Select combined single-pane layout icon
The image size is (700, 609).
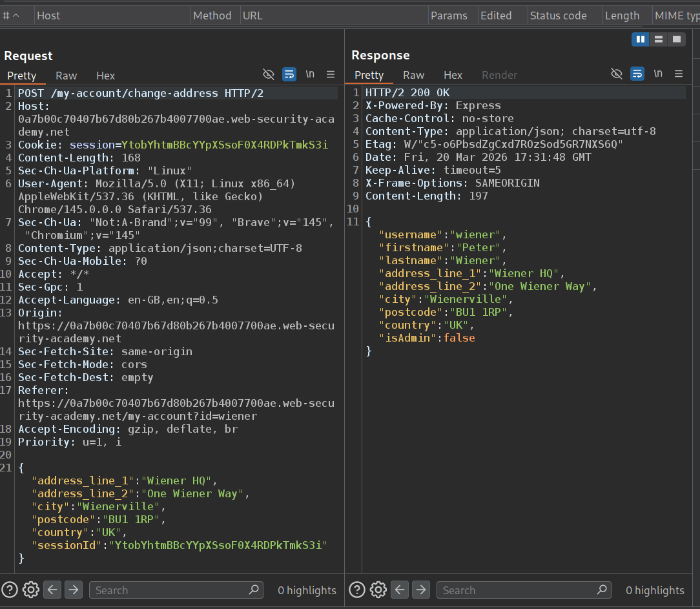click(676, 39)
